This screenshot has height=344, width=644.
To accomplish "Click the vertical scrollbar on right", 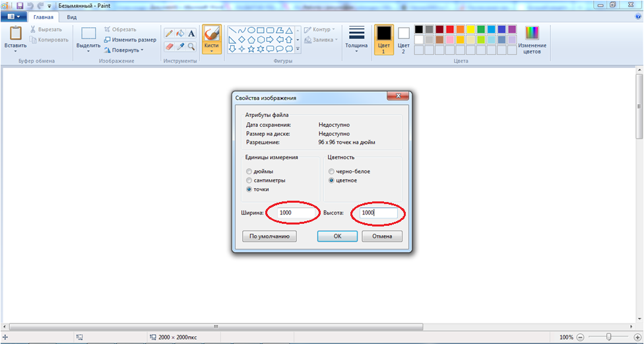I will point(639,107).
